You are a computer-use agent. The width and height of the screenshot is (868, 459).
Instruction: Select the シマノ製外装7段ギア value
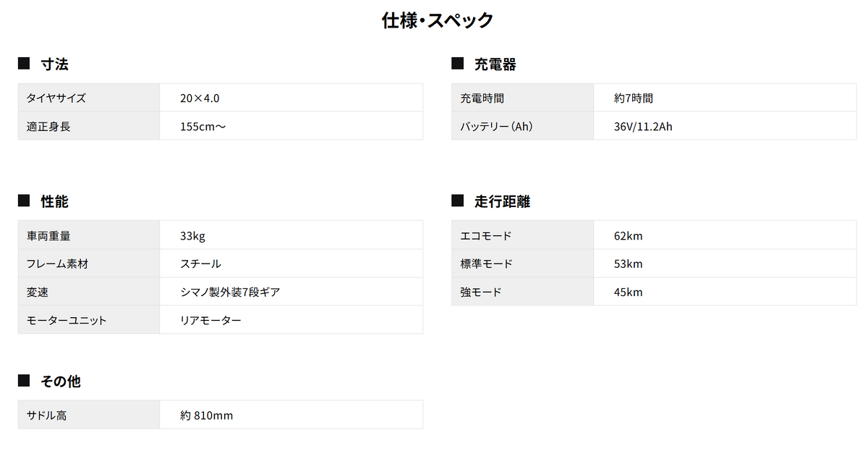coord(230,292)
